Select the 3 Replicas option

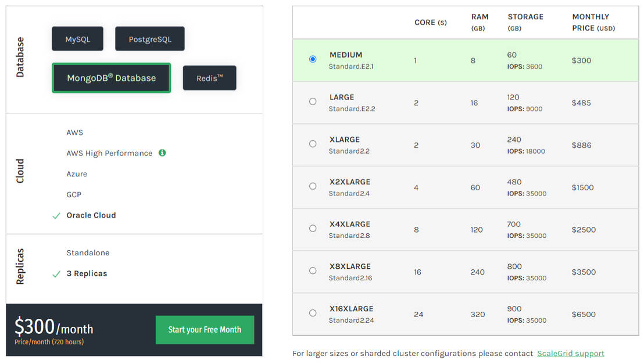pos(87,273)
